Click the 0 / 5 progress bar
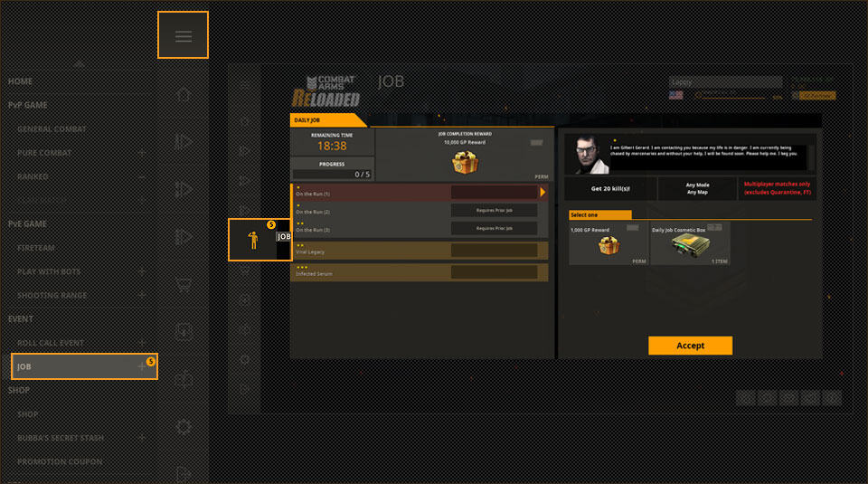Viewport: 868px width, 484px height. point(332,175)
